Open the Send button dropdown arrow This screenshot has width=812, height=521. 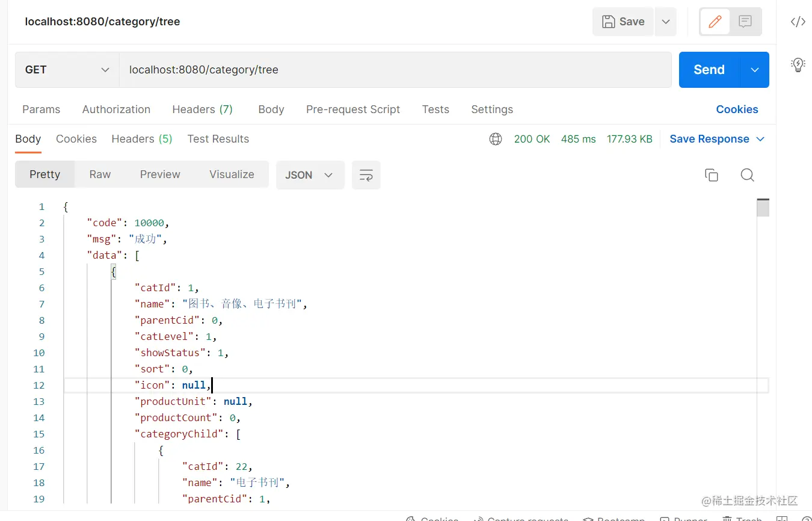pyautogui.click(x=755, y=70)
